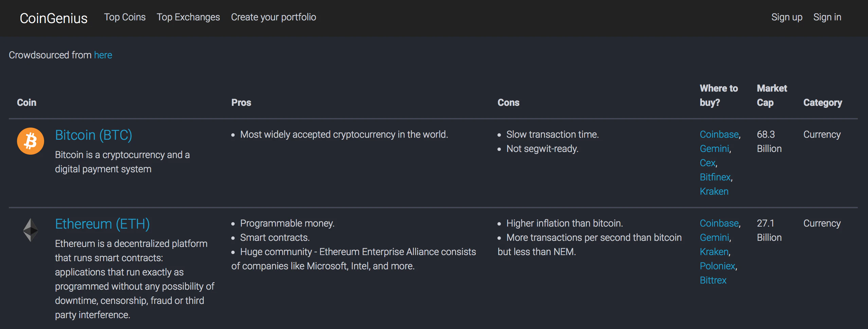The width and height of the screenshot is (868, 329).
Task: Open Gemini exchange in Bitcoin row
Action: 714,149
